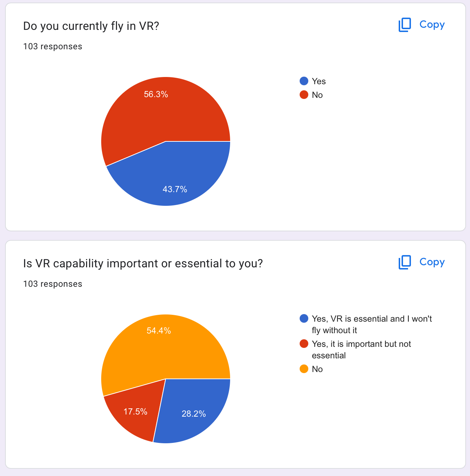Screen dimensions: 470x476
Task: Click the Yes legend label in the fly in VR chart
Action: [x=319, y=82]
